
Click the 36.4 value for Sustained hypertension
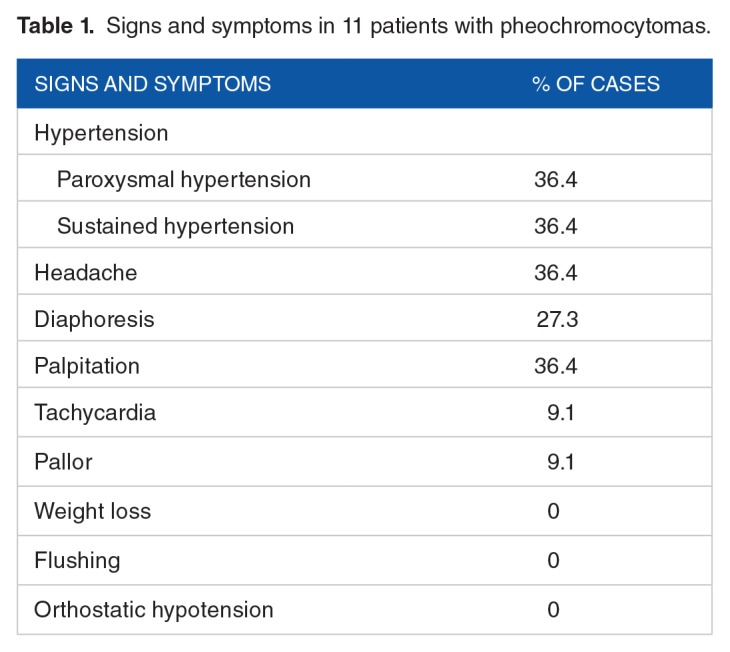[555, 226]
